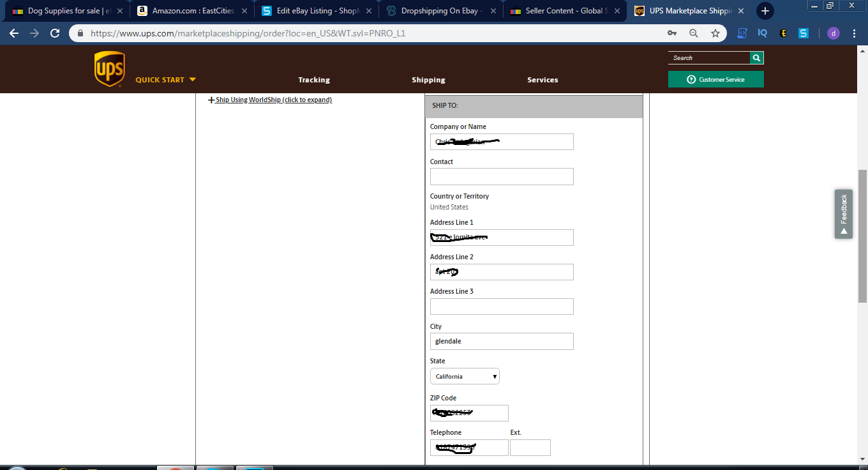Click the SHIP TO: header text

[445, 105]
